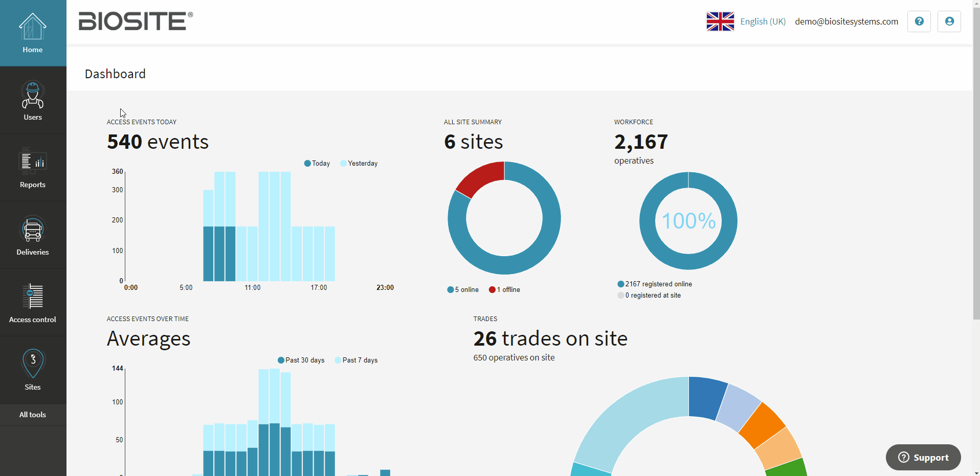Toggle the Yesterday legend series

click(359, 164)
